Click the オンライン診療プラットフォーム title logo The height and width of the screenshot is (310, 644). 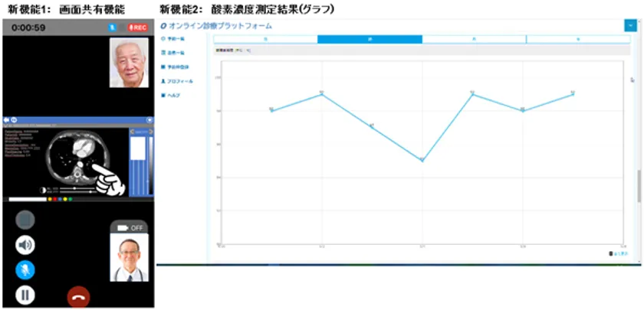coord(216,26)
